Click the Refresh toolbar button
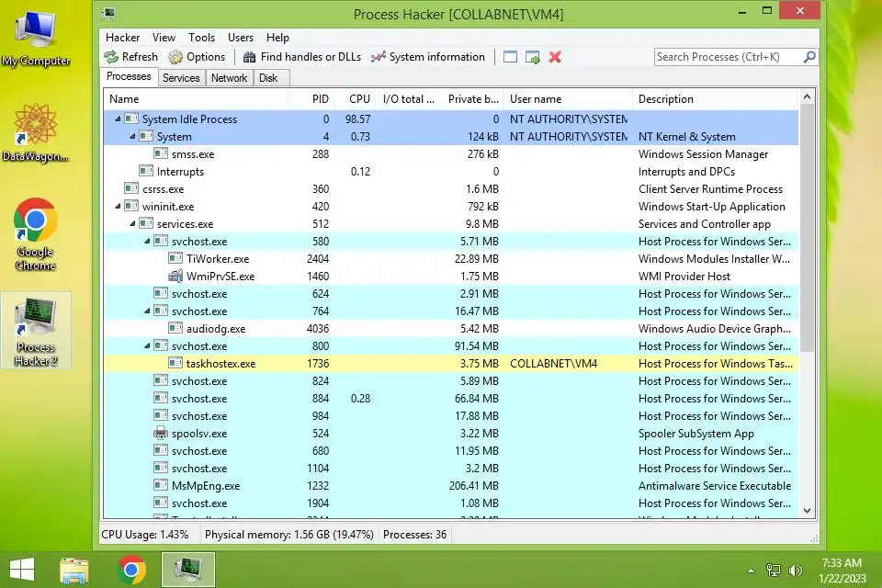Image resolution: width=882 pixels, height=588 pixels. pos(131,57)
